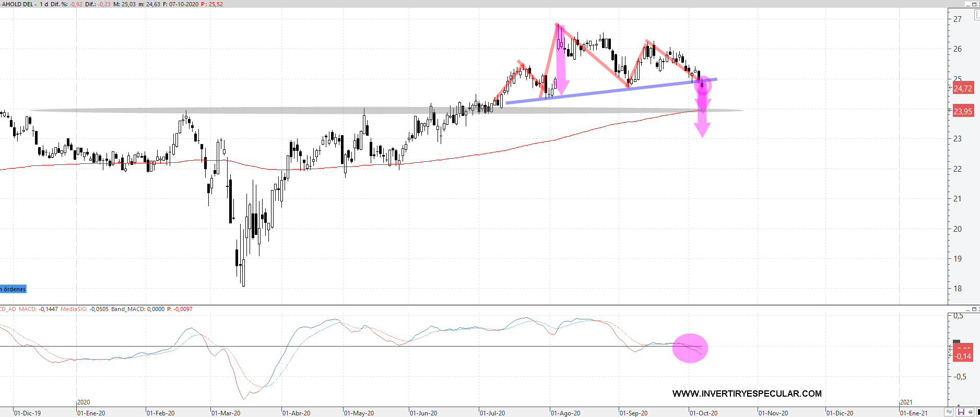Click the -0,14 MACD value label
The height and width of the screenshot is (417, 980).
coord(963,356)
